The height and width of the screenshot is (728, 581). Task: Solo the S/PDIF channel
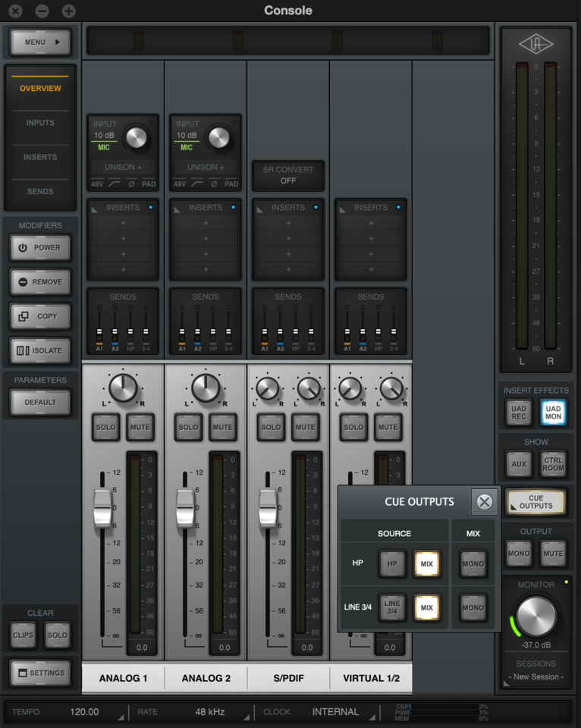271,427
